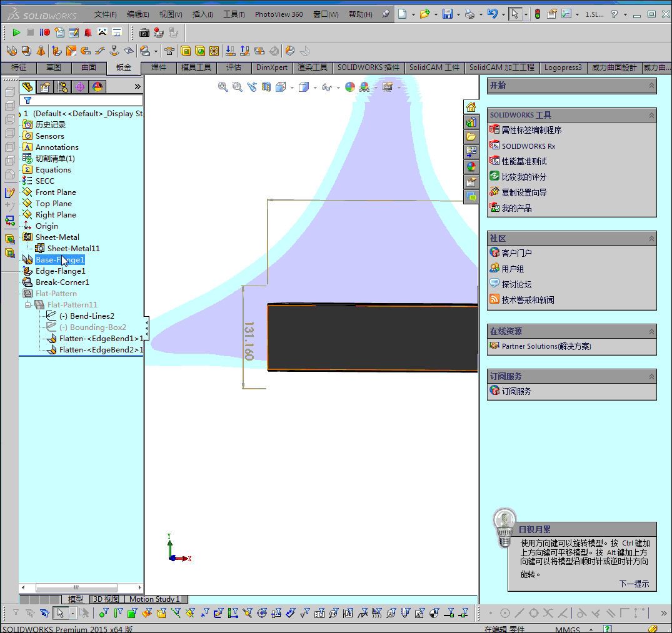Click the Rebuild traffic light icon
The image size is (672, 633).
[x=538, y=14]
